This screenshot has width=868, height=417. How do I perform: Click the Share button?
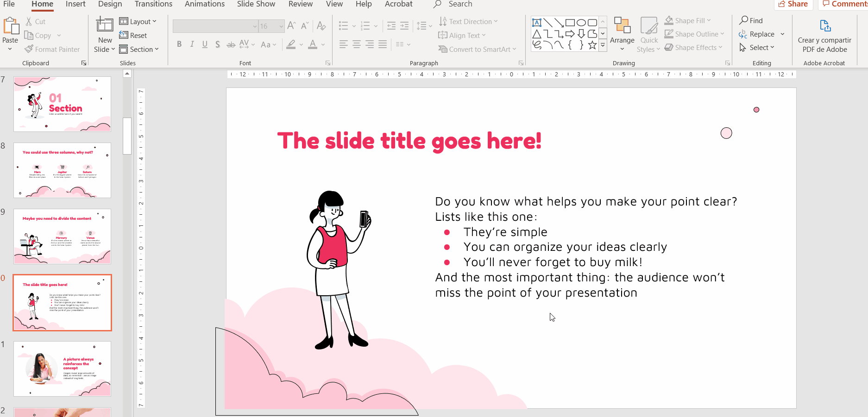pyautogui.click(x=793, y=4)
